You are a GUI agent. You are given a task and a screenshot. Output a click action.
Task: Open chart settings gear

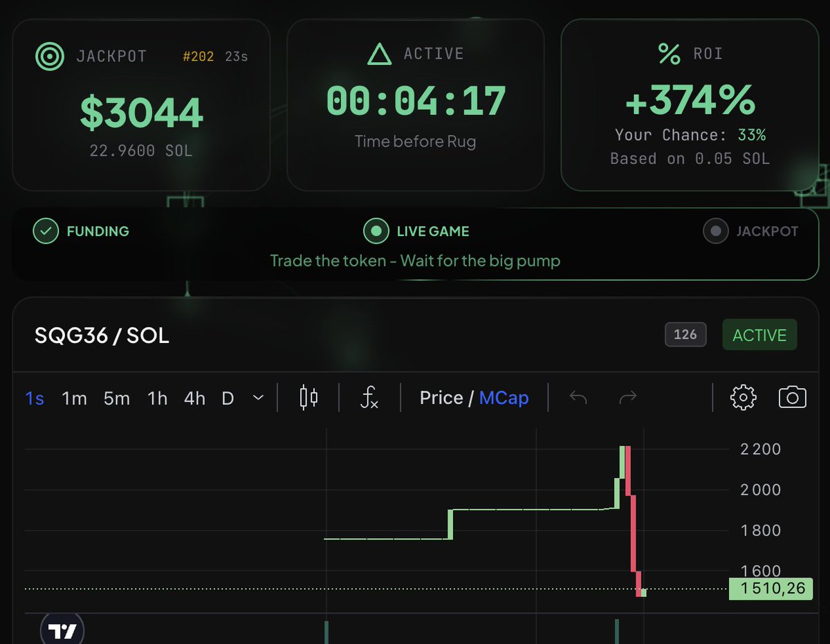[x=744, y=398]
